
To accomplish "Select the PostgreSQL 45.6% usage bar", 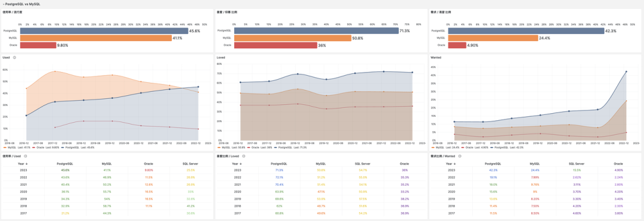I will coord(104,31).
